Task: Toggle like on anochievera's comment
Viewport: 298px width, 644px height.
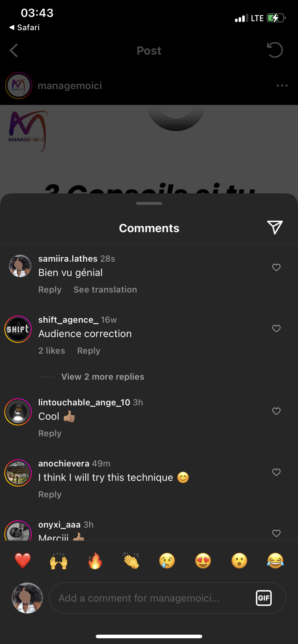Action: pyautogui.click(x=276, y=472)
